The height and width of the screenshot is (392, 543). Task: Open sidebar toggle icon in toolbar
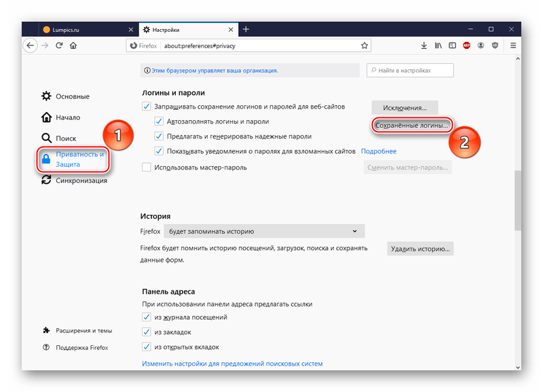pyautogui.click(x=451, y=46)
